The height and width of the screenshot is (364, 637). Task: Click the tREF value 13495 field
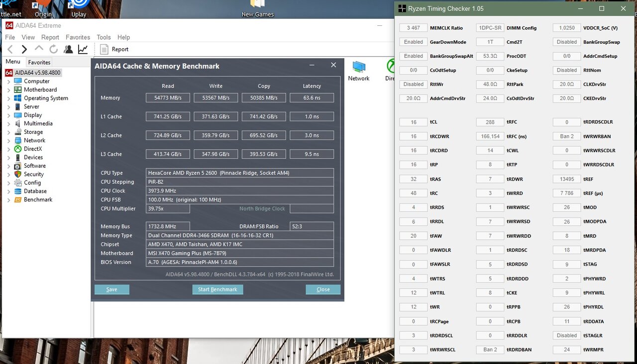pyautogui.click(x=567, y=179)
